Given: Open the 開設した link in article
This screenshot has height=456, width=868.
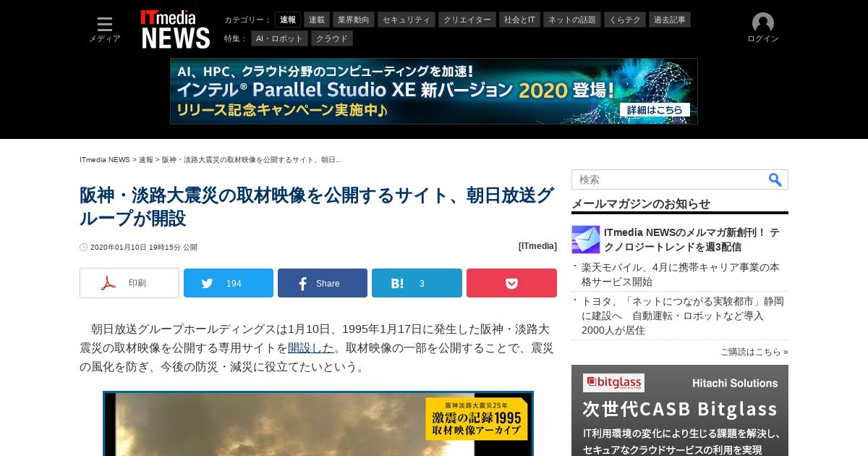Looking at the screenshot, I should click(311, 348).
